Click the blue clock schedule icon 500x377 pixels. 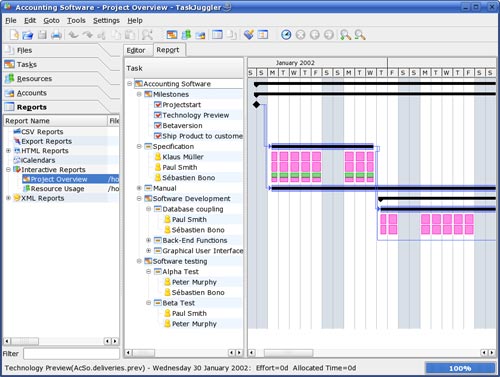coord(286,35)
